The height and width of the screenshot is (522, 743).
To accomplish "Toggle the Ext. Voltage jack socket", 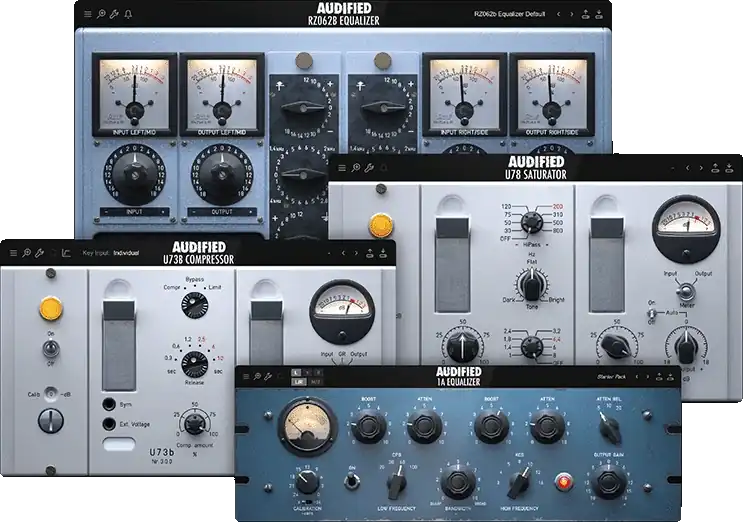I will coord(109,424).
